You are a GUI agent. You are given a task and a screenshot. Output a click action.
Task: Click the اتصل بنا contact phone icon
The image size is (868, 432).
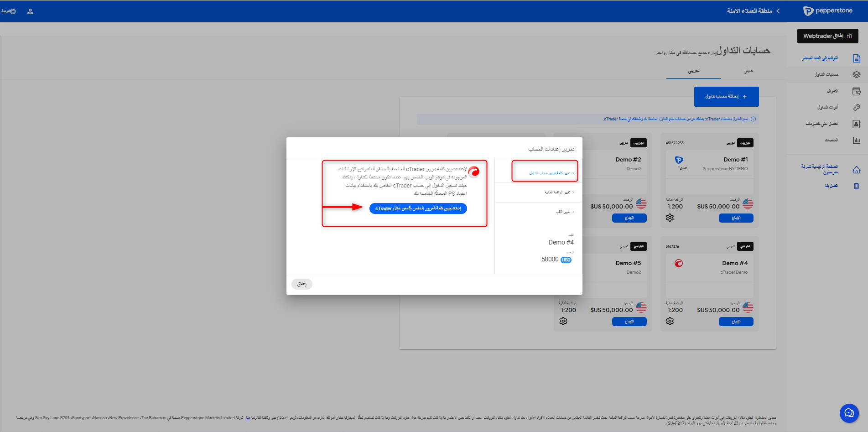click(856, 186)
